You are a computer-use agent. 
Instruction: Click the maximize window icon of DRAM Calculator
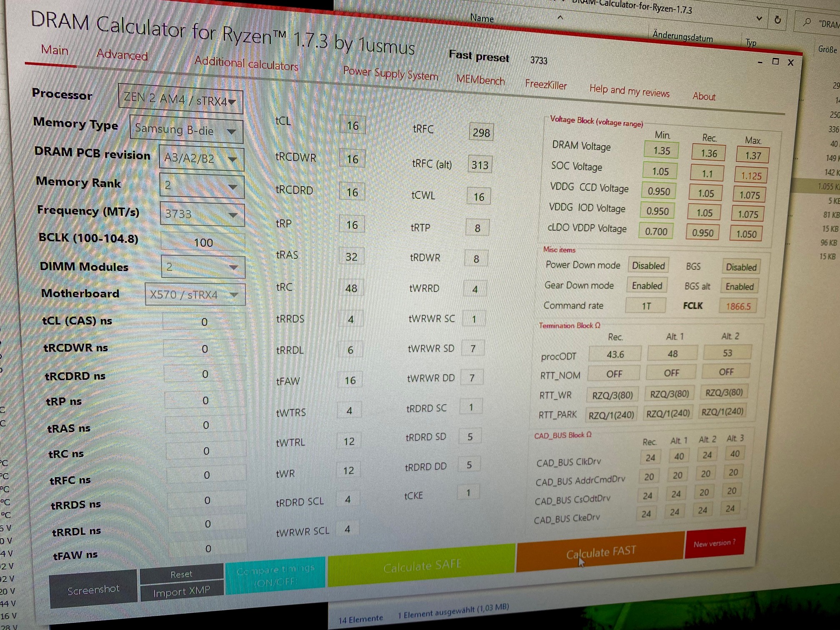click(775, 62)
